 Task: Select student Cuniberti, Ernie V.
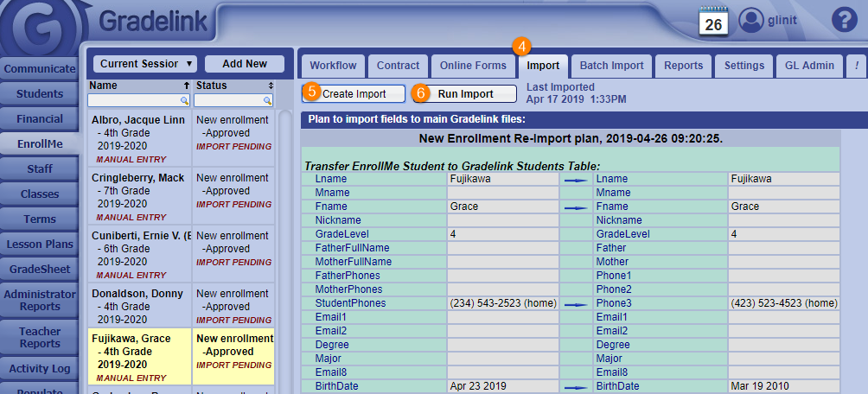[x=139, y=255]
